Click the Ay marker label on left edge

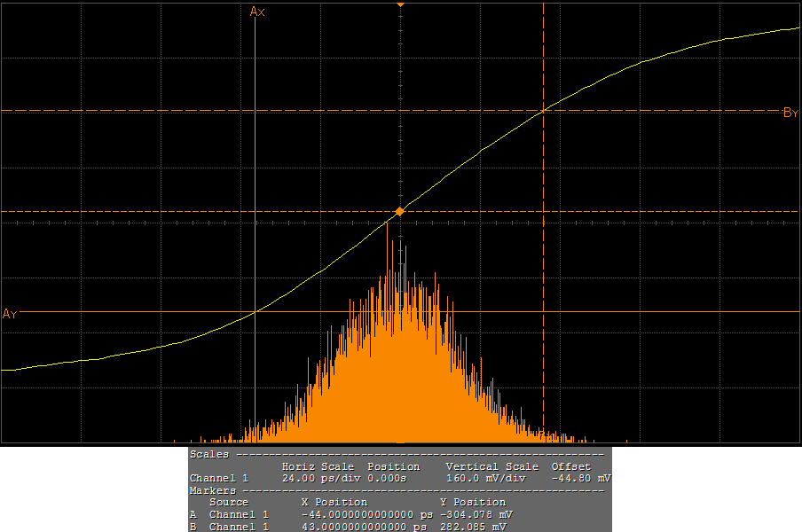pos(10,313)
